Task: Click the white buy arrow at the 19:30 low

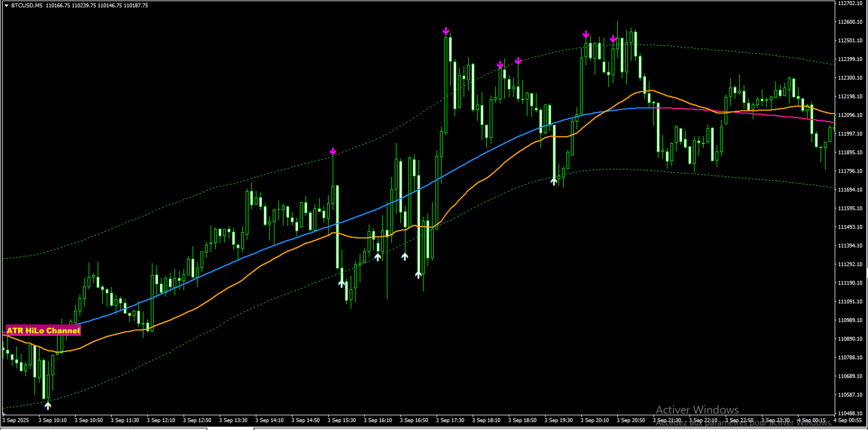Action: [x=554, y=181]
